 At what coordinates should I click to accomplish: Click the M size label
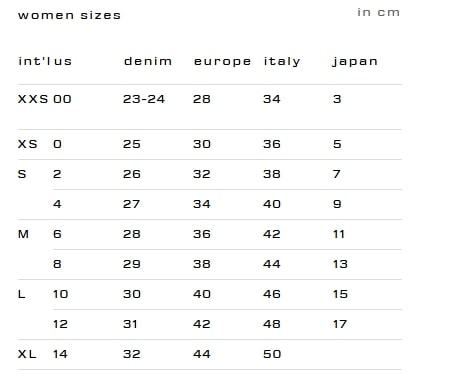click(23, 234)
